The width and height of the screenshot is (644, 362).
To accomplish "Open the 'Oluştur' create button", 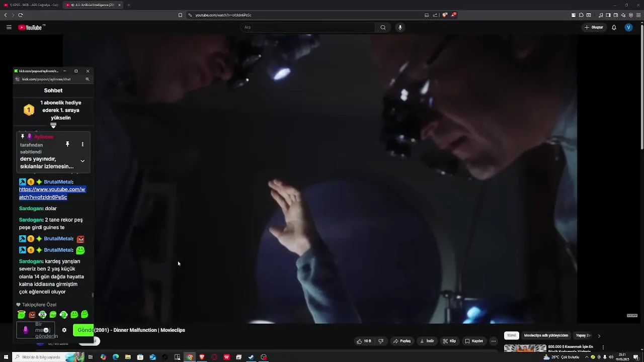I will click(x=594, y=27).
